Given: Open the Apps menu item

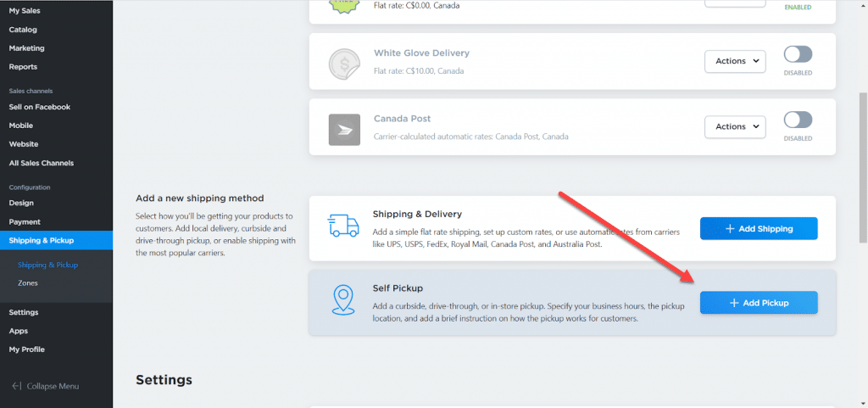Looking at the screenshot, I should [x=19, y=331].
